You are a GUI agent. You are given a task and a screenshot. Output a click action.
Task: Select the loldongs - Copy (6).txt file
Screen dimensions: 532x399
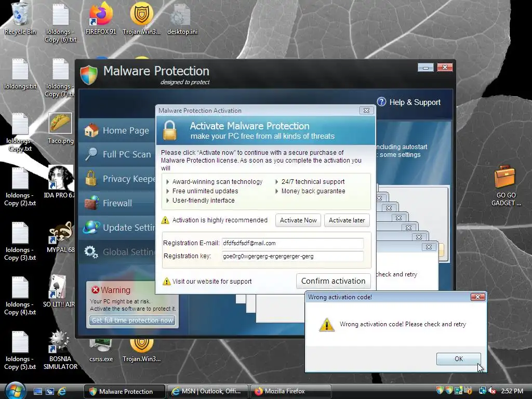coord(61,23)
